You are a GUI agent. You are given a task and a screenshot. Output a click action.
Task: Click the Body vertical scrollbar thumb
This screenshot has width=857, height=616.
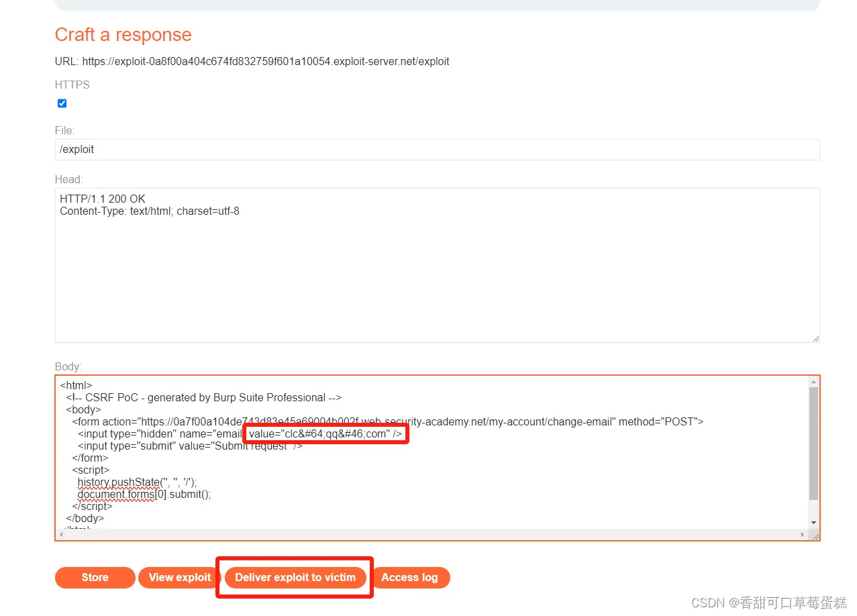[x=813, y=444]
